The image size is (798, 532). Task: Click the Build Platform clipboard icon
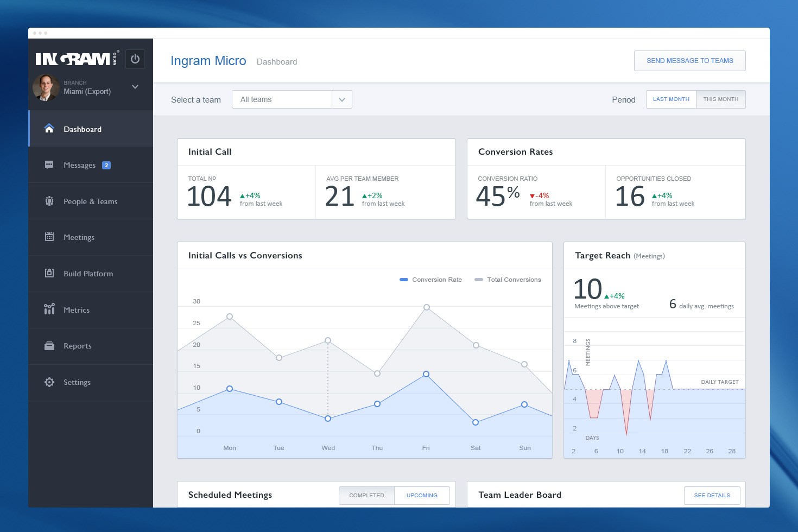[49, 273]
